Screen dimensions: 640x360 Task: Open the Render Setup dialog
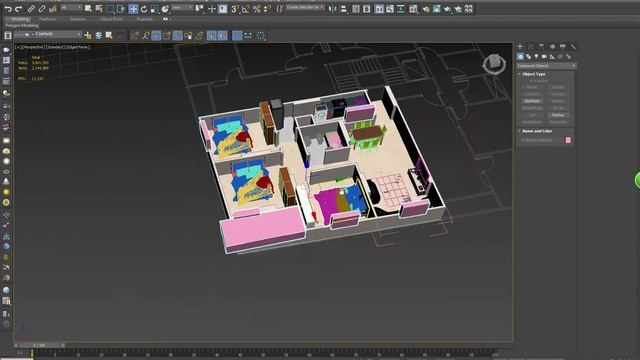point(426,9)
